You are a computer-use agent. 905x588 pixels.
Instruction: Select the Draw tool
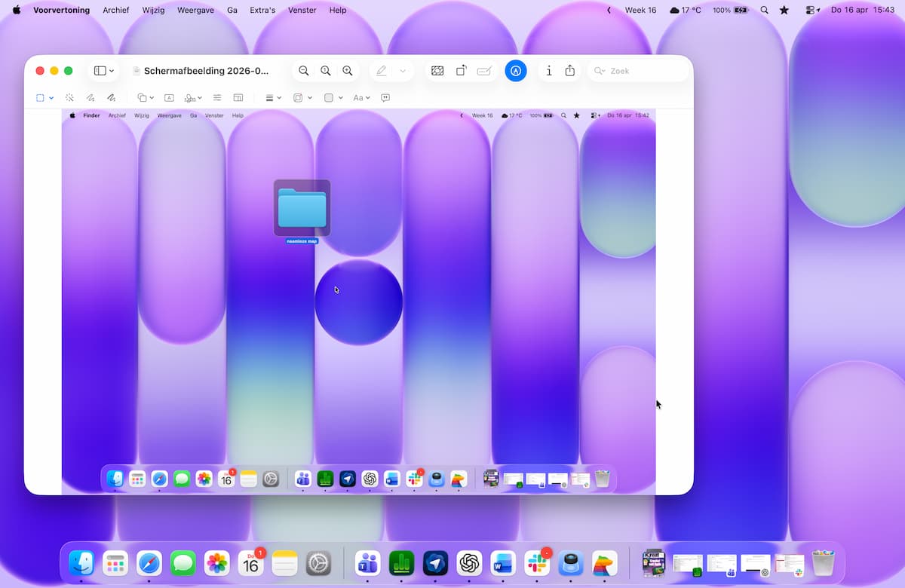[x=112, y=98]
